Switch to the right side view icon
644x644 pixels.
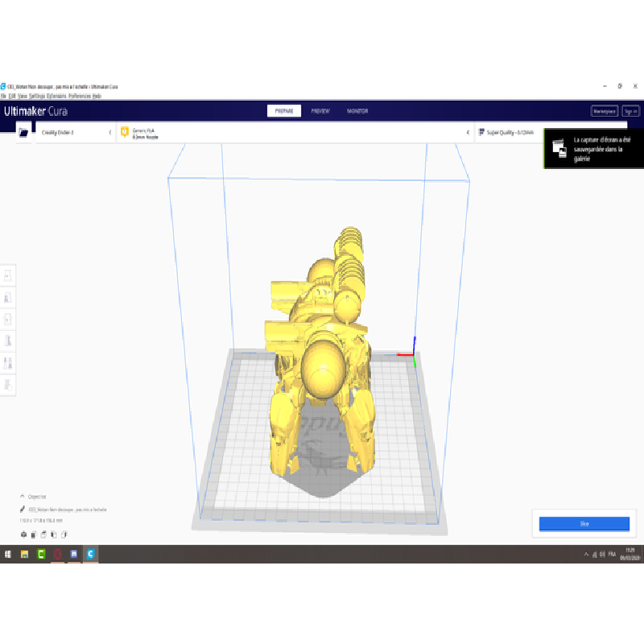pyautogui.click(x=64, y=535)
